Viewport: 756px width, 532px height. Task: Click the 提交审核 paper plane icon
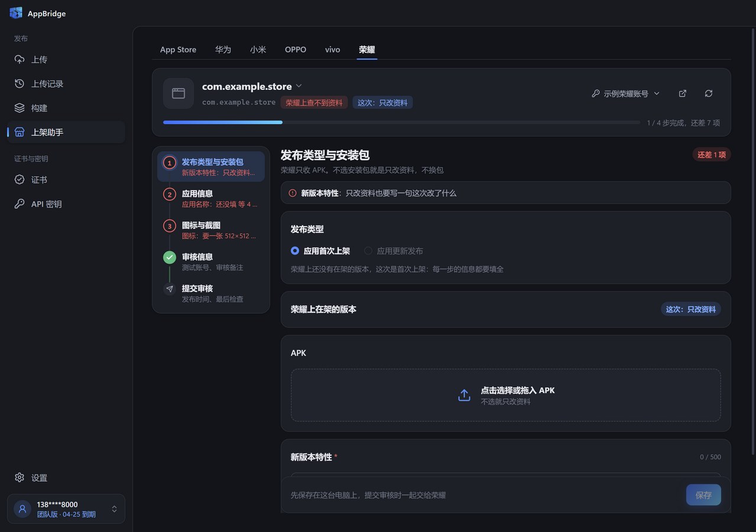170,289
